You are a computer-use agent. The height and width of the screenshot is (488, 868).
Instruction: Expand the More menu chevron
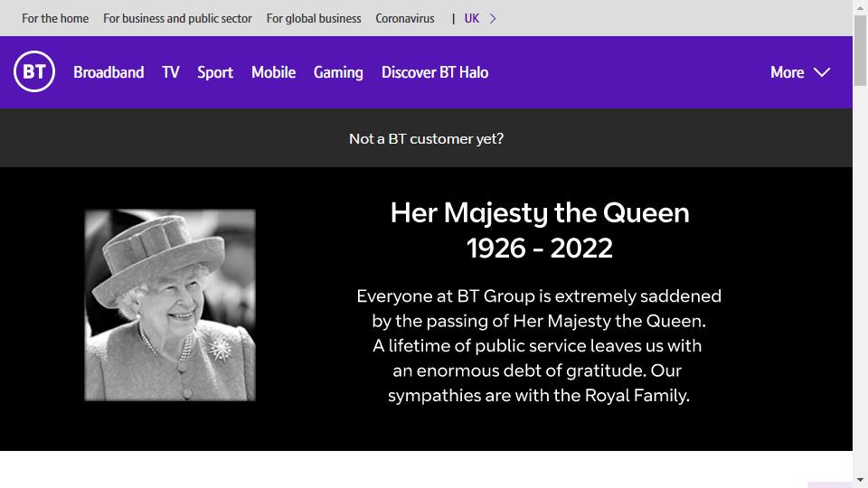tap(822, 72)
